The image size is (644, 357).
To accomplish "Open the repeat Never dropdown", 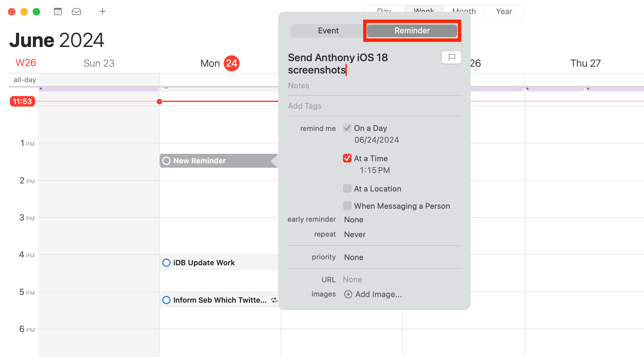I will pos(355,234).
